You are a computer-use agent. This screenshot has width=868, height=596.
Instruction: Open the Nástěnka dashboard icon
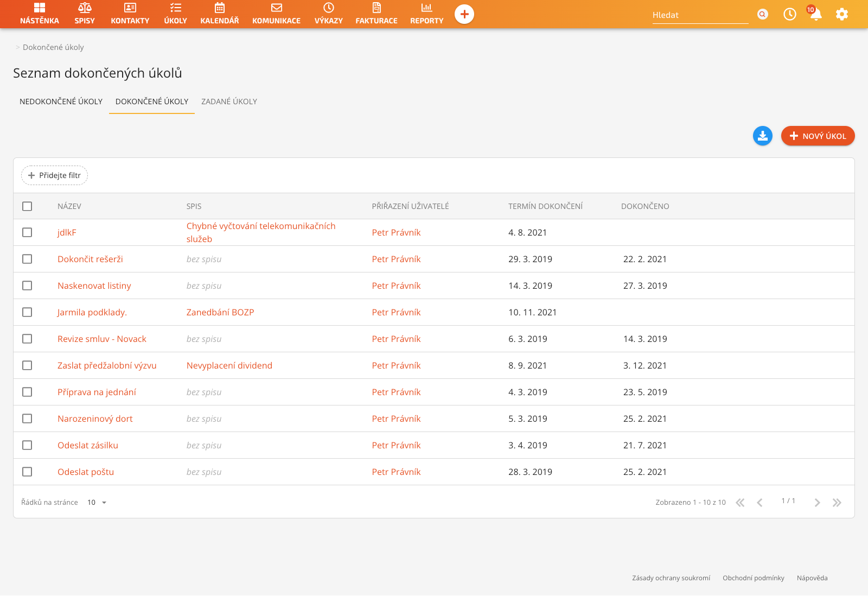pos(40,8)
